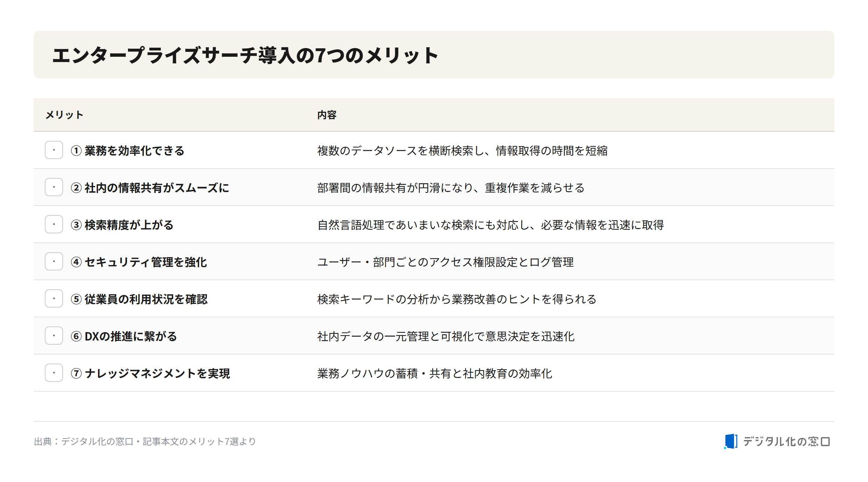The height and width of the screenshot is (482, 868).
Task: Open the ① 業務を効率化できる row label
Action: coord(127,151)
